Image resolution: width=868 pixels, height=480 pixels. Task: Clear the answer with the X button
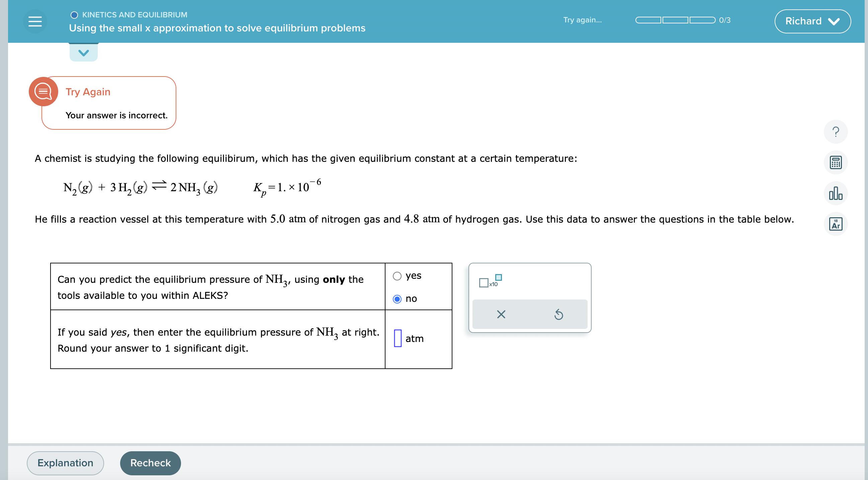[501, 315]
